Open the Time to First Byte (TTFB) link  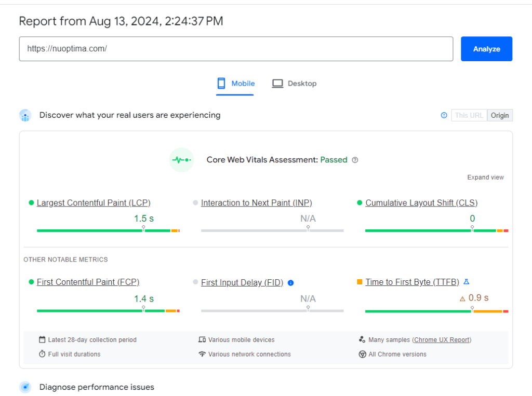point(412,282)
